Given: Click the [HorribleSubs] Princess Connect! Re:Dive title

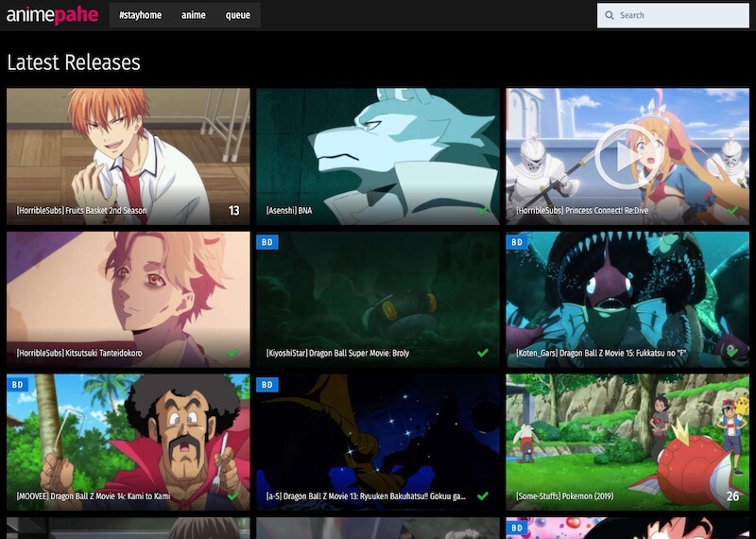Looking at the screenshot, I should [582, 210].
